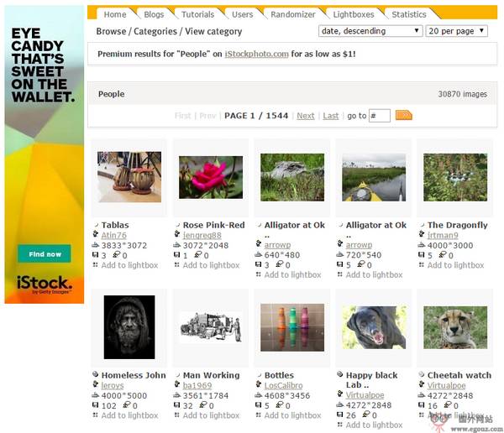The height and width of the screenshot is (433, 504).
Task: Click Find now in the iStock ad
Action: tap(45, 253)
